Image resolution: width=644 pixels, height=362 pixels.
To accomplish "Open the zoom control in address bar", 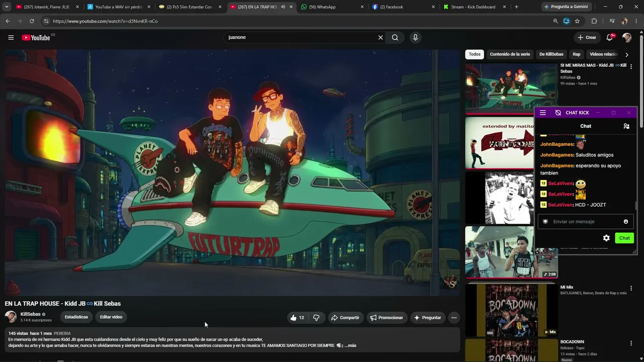I will pos(555,21).
